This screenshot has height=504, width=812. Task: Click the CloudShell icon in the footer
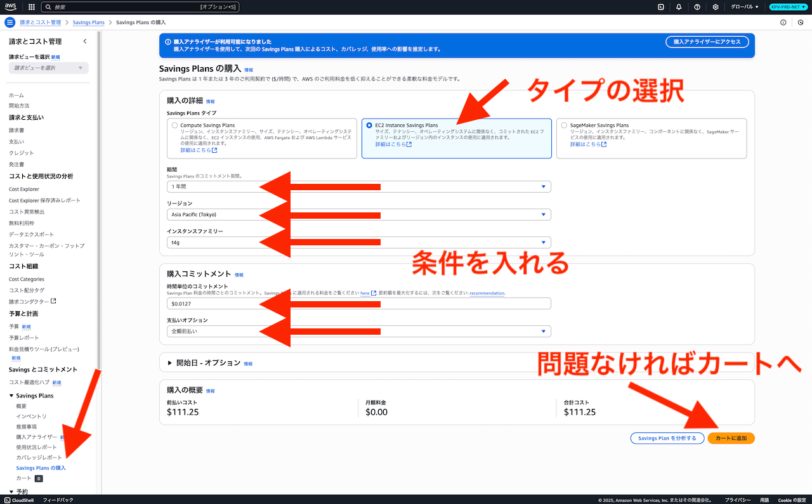(7, 500)
